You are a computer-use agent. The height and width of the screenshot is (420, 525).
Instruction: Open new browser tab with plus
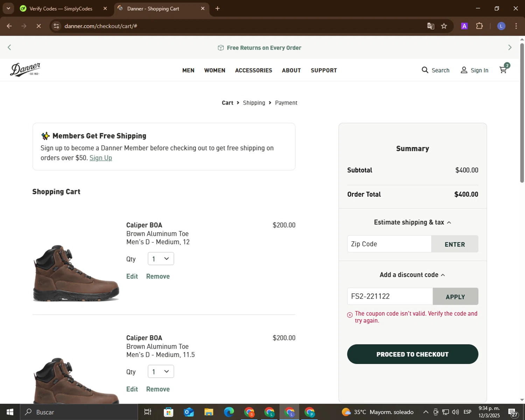pyautogui.click(x=217, y=8)
